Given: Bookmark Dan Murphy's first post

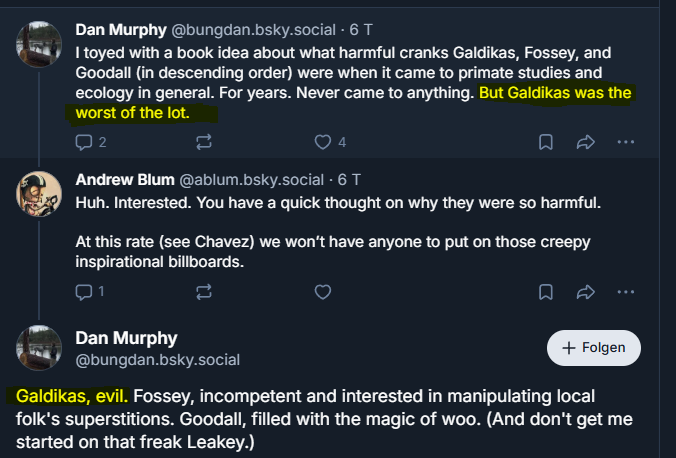Looking at the screenshot, I should [x=546, y=142].
